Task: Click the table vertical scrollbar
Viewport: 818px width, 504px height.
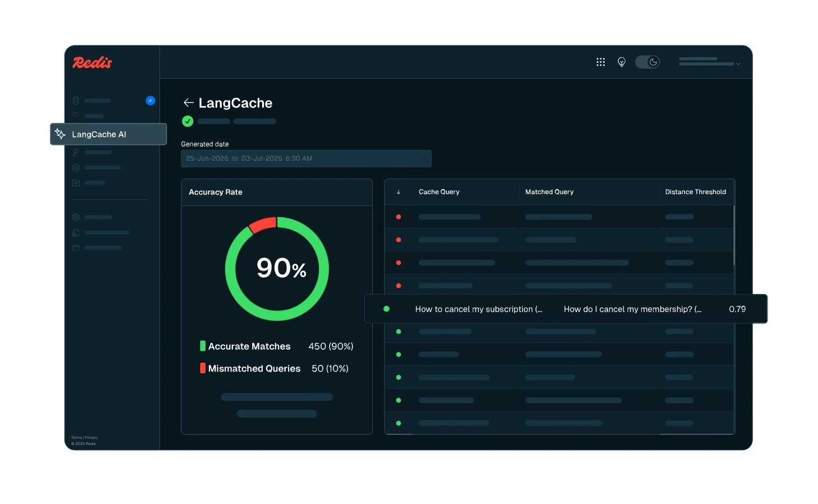Action: (734, 235)
